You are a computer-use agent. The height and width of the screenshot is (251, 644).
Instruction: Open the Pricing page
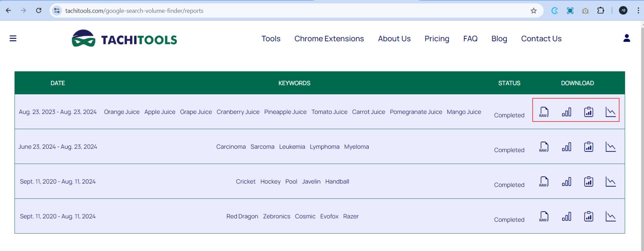[x=437, y=39]
